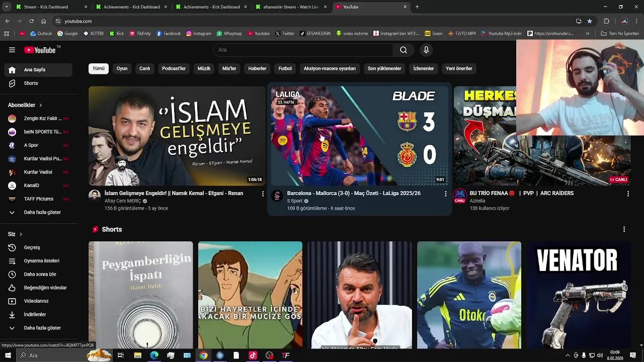Screen dimensions: 644x362
Task: Select the Haberler filter chip
Action: click(x=257, y=68)
